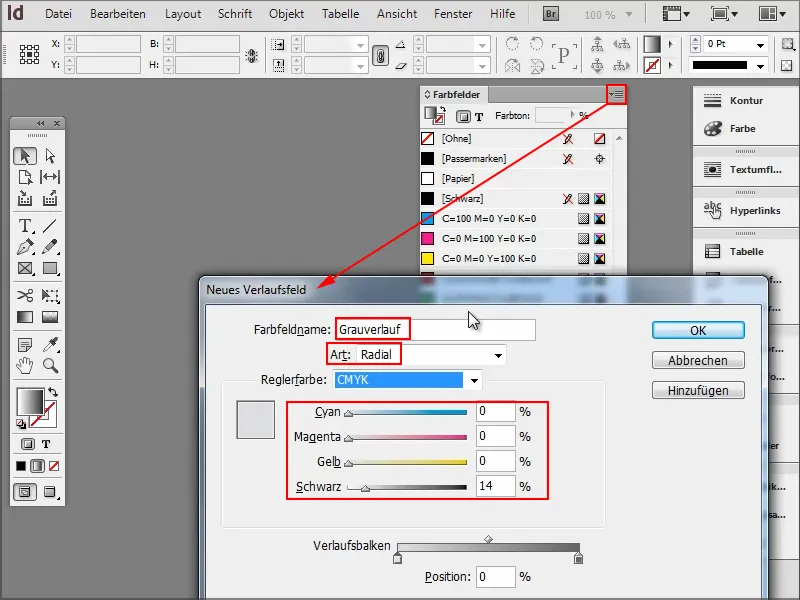Select the Page tool
The image size is (800, 600).
(24, 177)
